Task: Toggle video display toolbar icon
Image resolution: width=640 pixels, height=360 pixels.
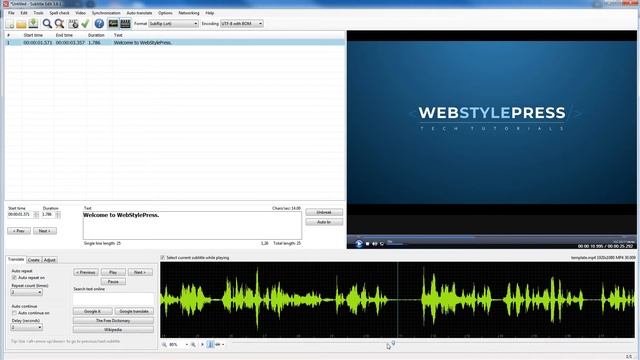Action: [125, 24]
